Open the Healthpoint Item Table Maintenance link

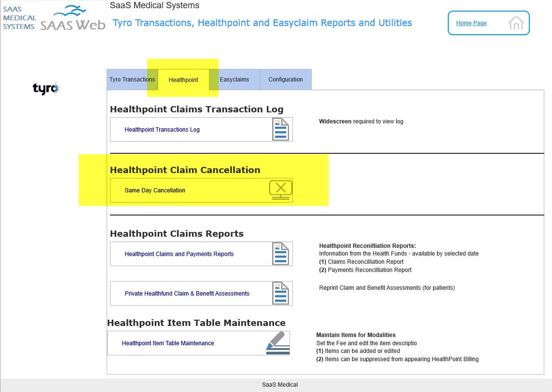168,343
